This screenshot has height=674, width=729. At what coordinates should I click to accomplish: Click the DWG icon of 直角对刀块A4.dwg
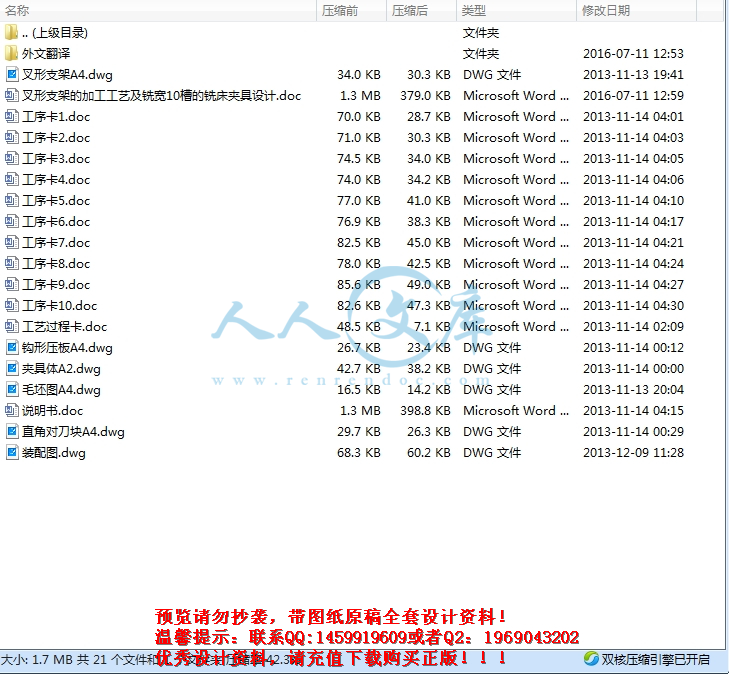point(12,431)
